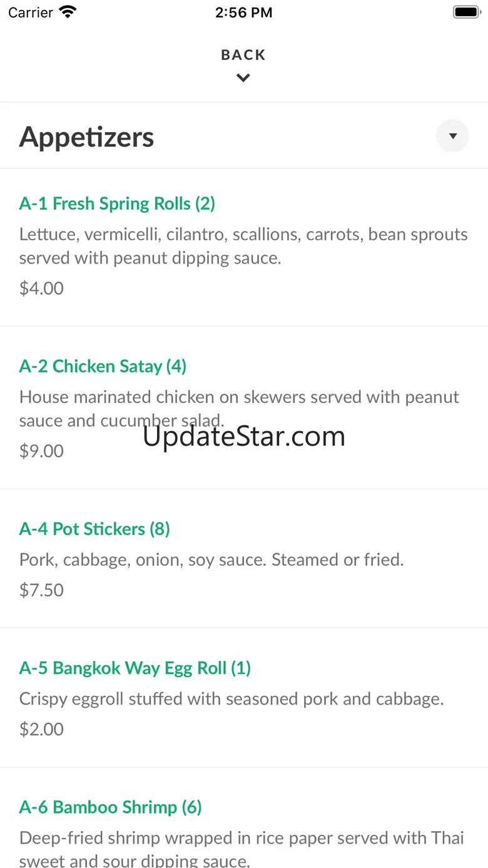Tap the BACK label at top
The height and width of the screenshot is (868, 488).
point(243,55)
